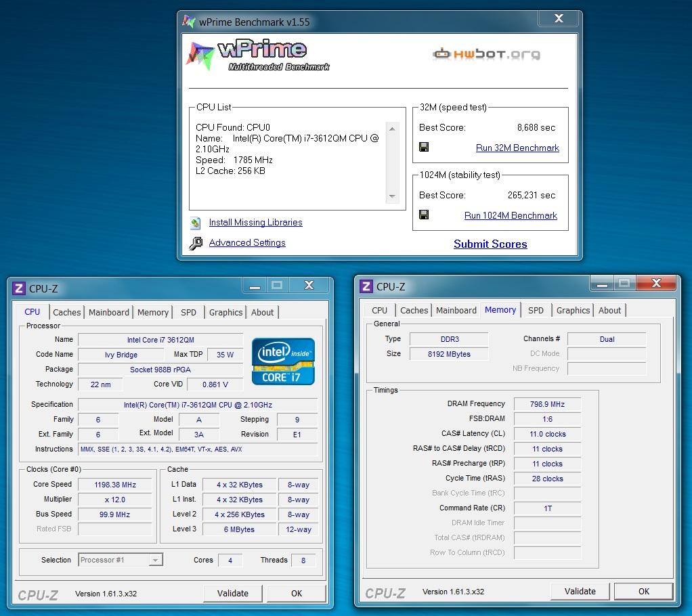Click the Core Speed value 1198.38 MHz
Viewport: 692px width, 616px height.
pyautogui.click(x=114, y=485)
